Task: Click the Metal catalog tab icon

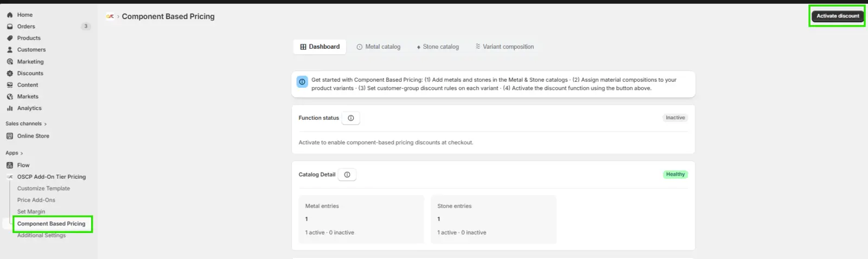Action: click(x=359, y=47)
